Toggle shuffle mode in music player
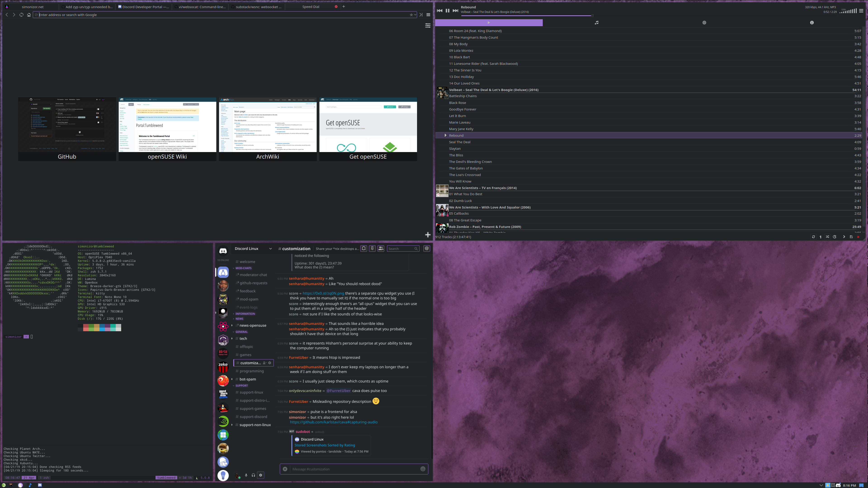Viewport: 868px width, 488px height. click(x=828, y=237)
